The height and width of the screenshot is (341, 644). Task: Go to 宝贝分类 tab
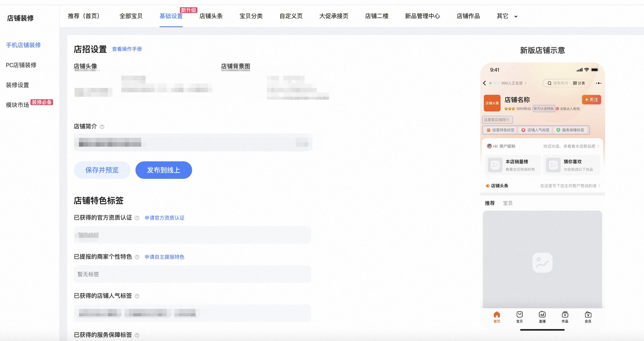tap(251, 16)
